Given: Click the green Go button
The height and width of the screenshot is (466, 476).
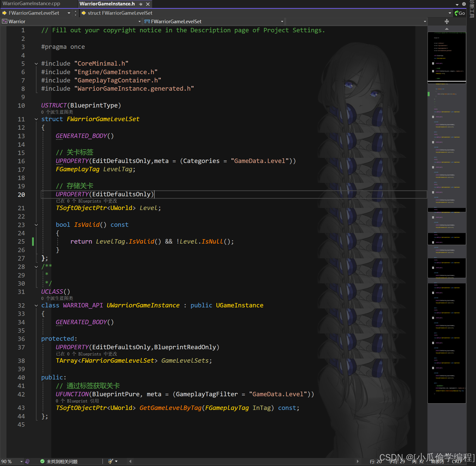Looking at the screenshot, I should coord(460,13).
